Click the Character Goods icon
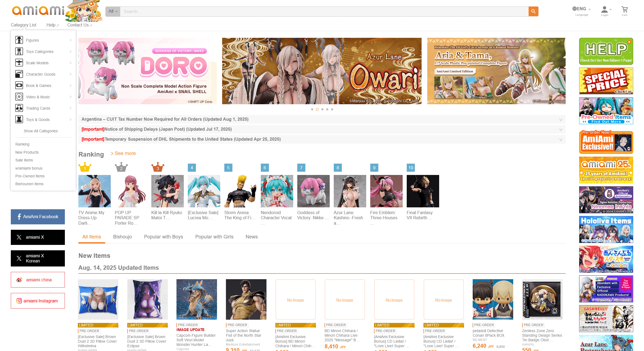Viewport: 644px width, 351px height. coord(19,74)
